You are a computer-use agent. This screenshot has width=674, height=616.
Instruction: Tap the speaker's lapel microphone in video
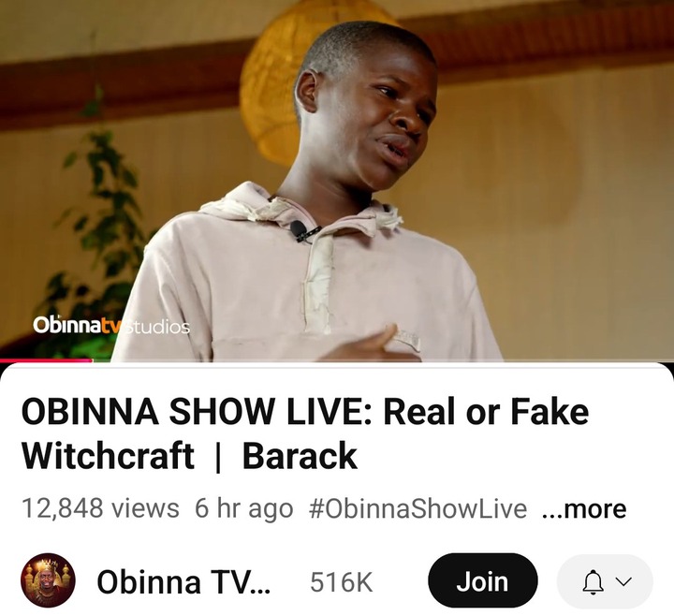point(300,230)
